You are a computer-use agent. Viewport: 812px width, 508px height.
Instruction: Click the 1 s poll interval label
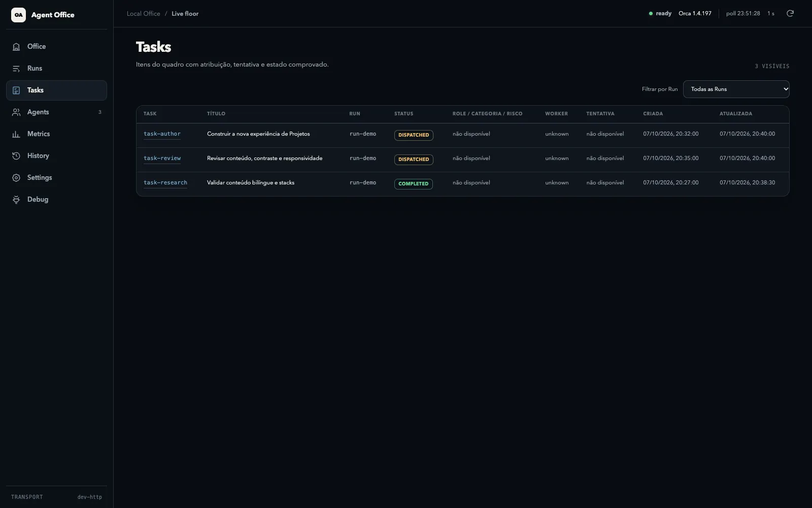pos(771,14)
